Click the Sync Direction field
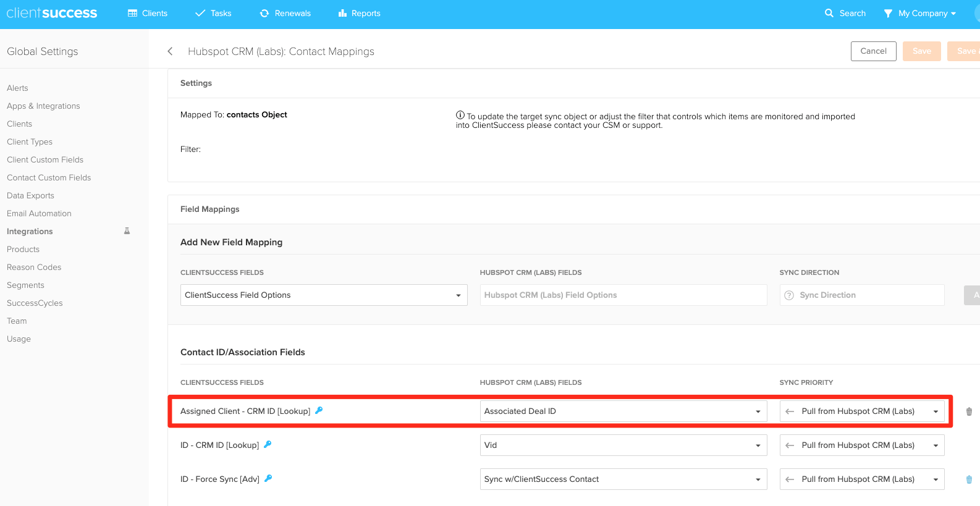980x506 pixels. click(862, 295)
